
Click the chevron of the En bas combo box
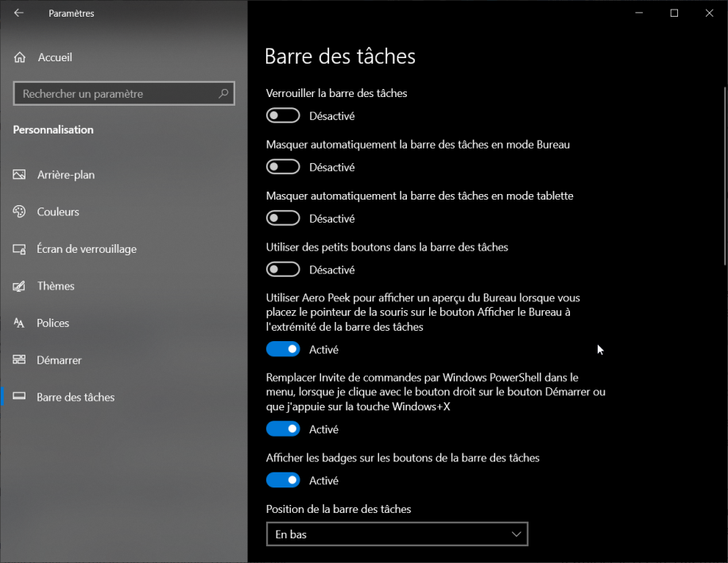[x=517, y=534]
